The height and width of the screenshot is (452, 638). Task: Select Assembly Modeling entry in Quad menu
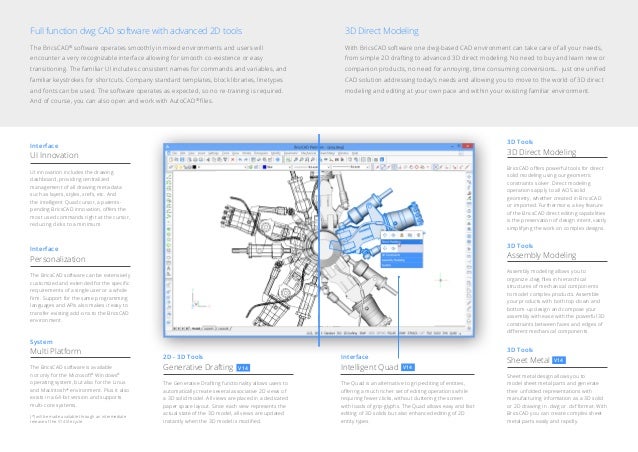[402, 260]
